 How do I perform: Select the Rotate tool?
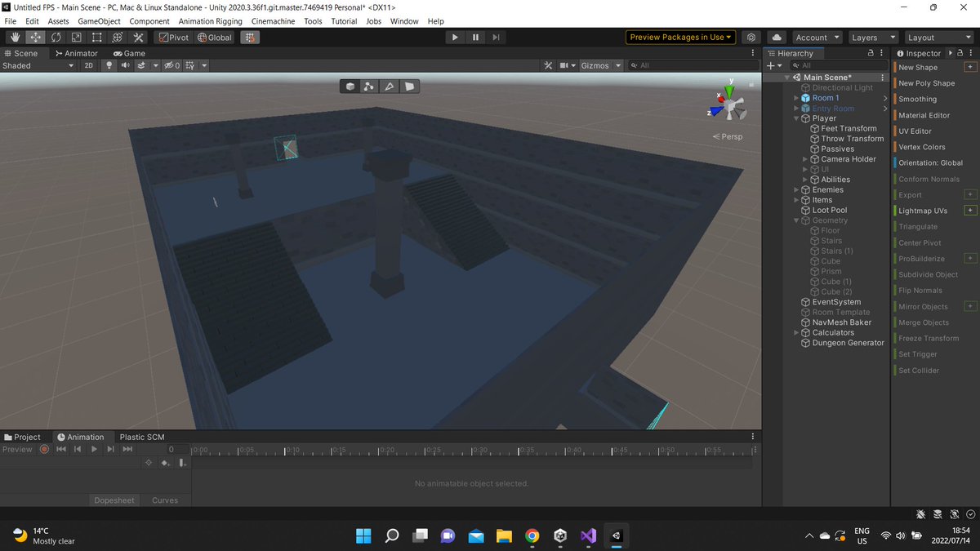point(56,38)
